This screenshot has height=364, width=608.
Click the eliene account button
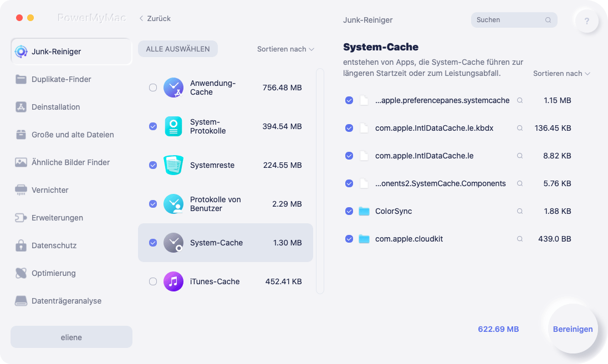point(71,337)
